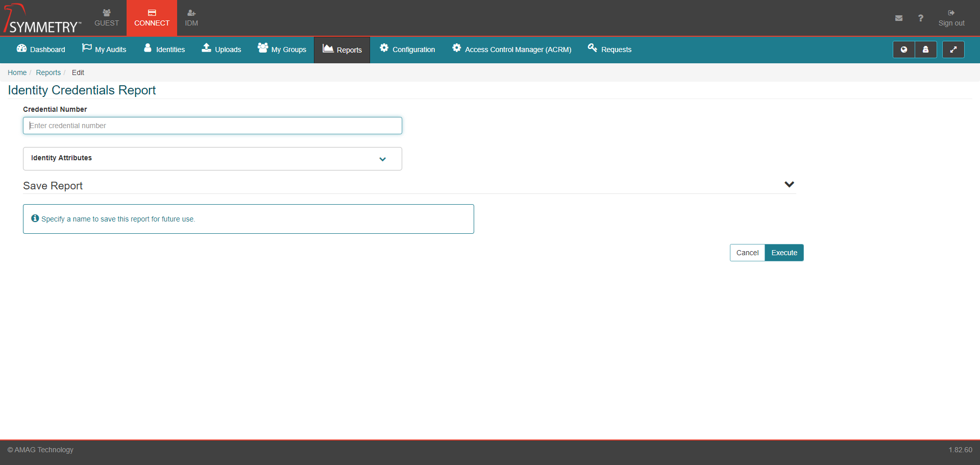980x465 pixels.
Task: Open My Groups
Action: (x=282, y=50)
